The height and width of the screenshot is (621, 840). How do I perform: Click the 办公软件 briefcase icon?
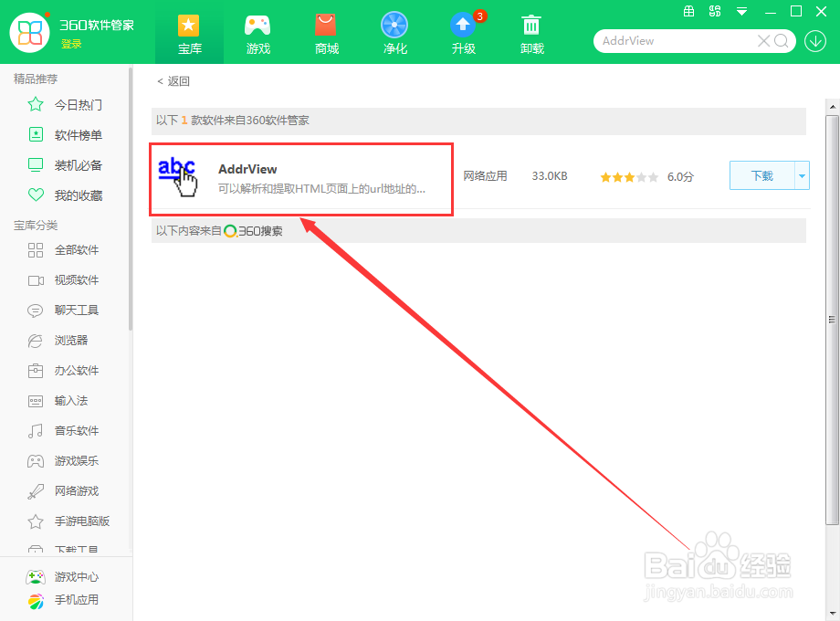(x=36, y=371)
